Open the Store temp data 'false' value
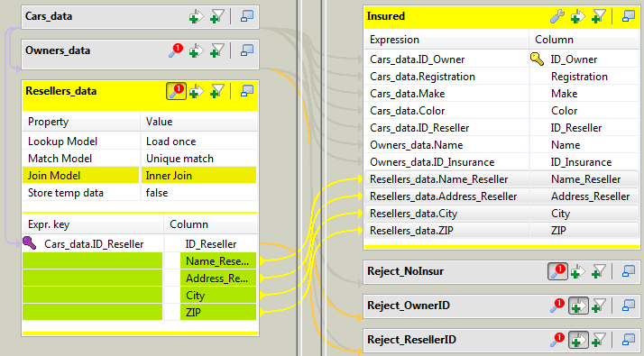This screenshot has width=644, height=356. pyautogui.click(x=198, y=193)
